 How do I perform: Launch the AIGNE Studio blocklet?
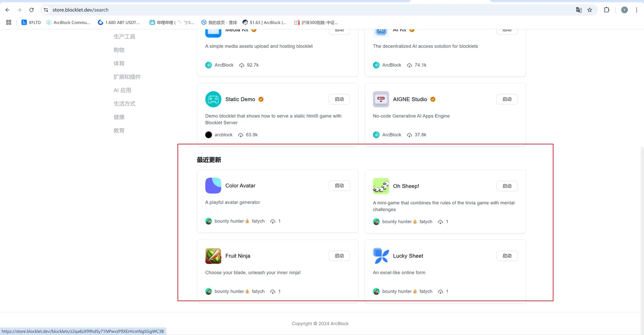[x=507, y=99]
